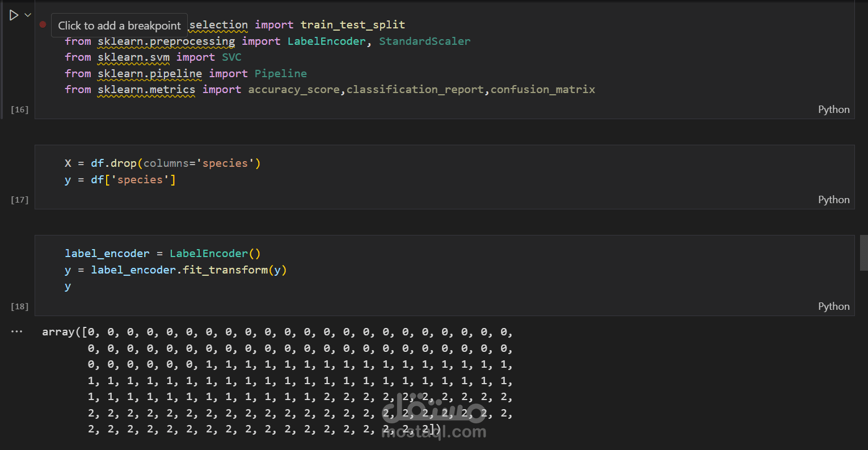Click the text 'train_test_split'
The width and height of the screenshot is (868, 450).
coord(352,25)
